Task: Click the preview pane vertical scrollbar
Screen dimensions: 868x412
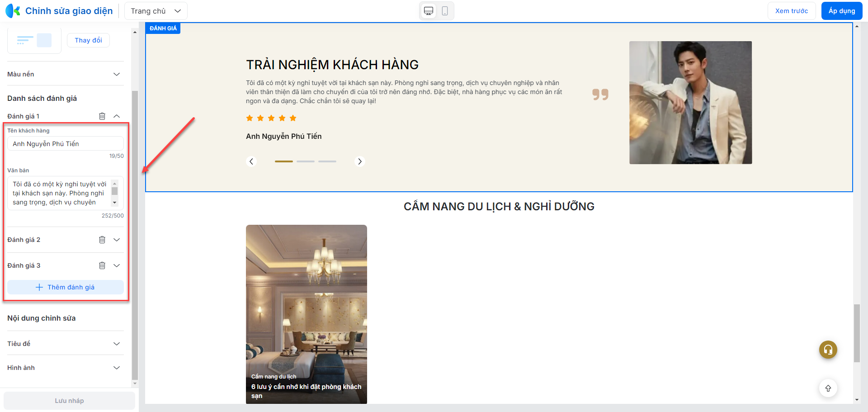Action: 857,333
